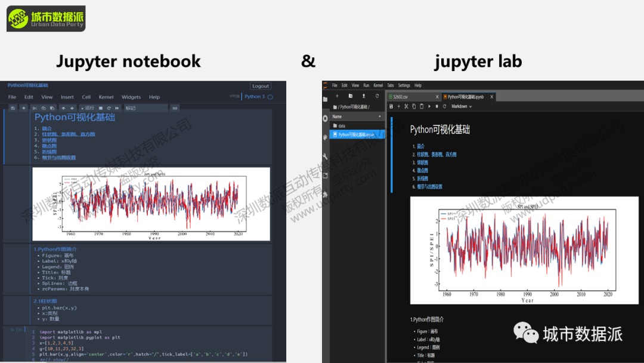The image size is (644, 363).
Task: Click the Python 3 kernel indicator
Action: (x=255, y=97)
